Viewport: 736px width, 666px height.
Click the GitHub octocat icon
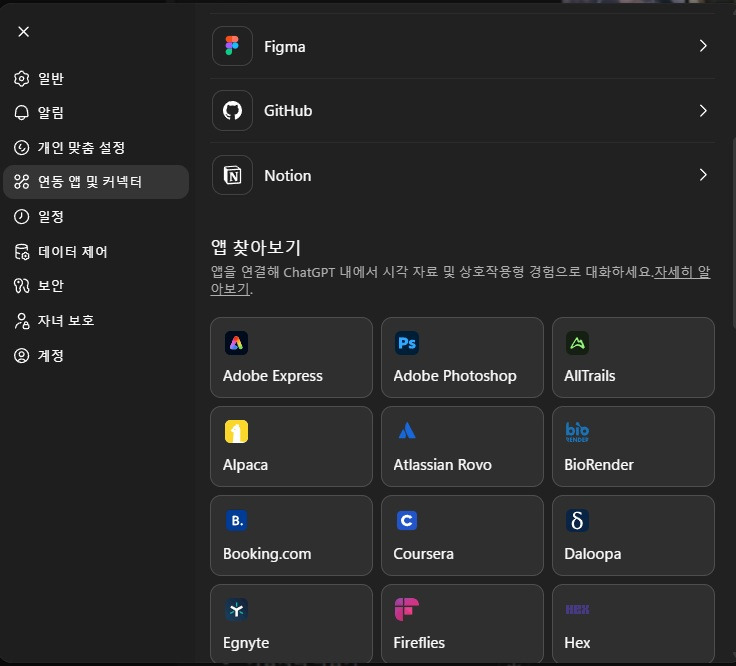click(x=232, y=111)
